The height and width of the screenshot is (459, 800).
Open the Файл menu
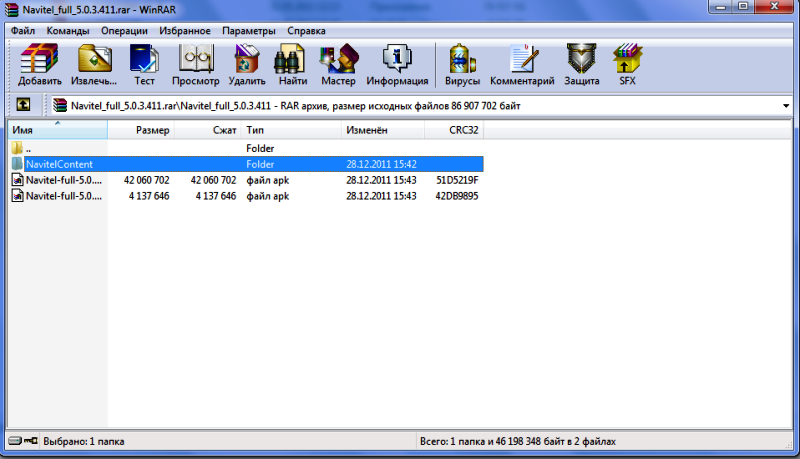coord(23,31)
